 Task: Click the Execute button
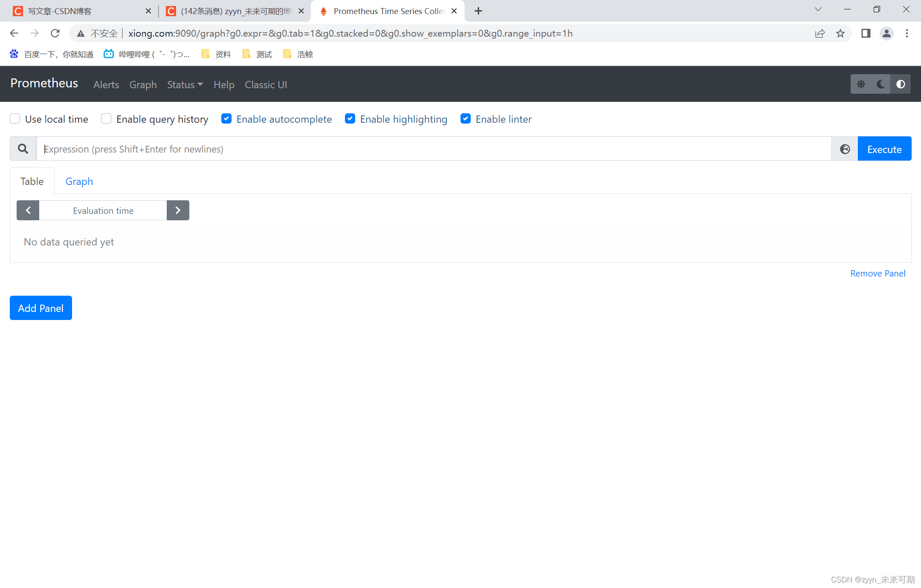click(x=884, y=149)
